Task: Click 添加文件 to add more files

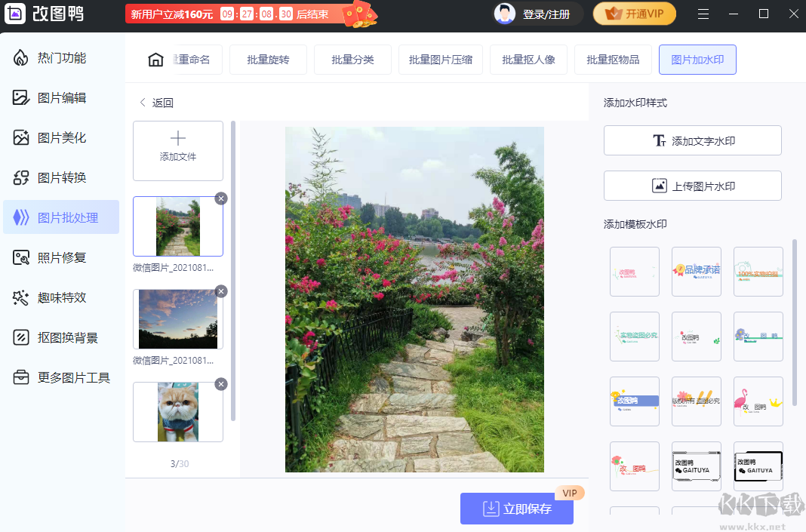Action: (x=177, y=150)
